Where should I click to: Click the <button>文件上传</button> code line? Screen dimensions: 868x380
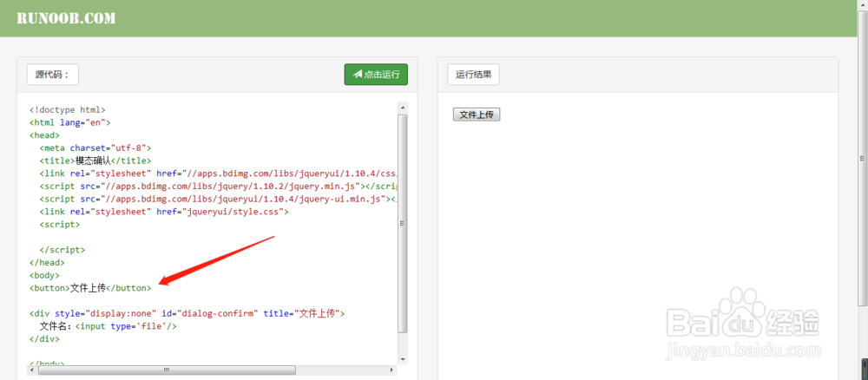pyautogui.click(x=90, y=288)
